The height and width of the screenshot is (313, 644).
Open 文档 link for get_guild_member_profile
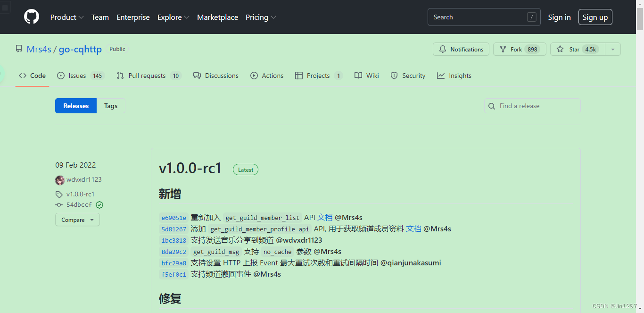414,228
